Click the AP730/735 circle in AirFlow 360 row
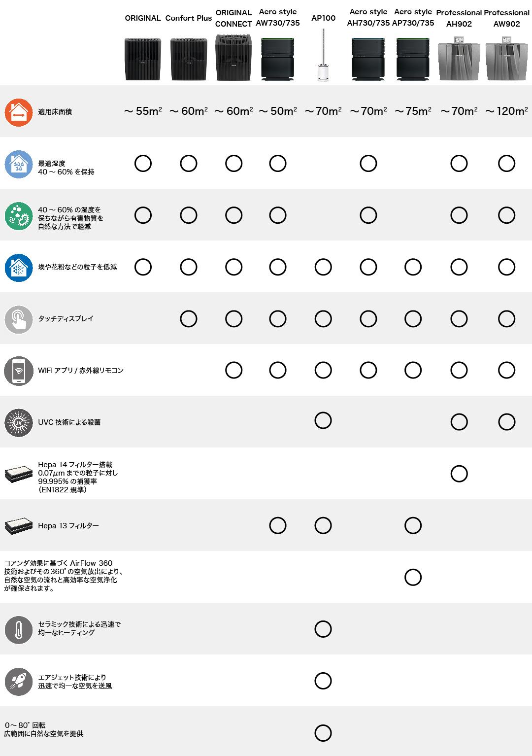Image resolution: width=532 pixels, height=756 pixels. tap(413, 577)
